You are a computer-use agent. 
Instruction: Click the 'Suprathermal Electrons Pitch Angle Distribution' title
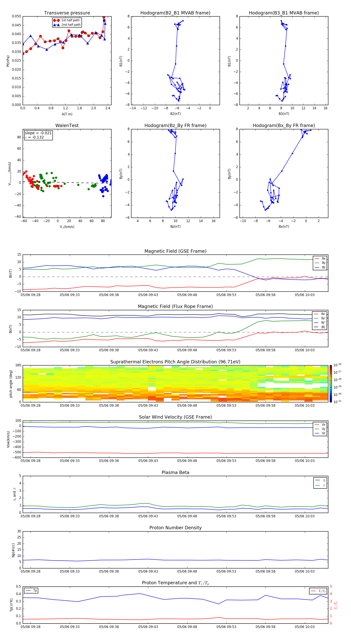(x=175, y=362)
